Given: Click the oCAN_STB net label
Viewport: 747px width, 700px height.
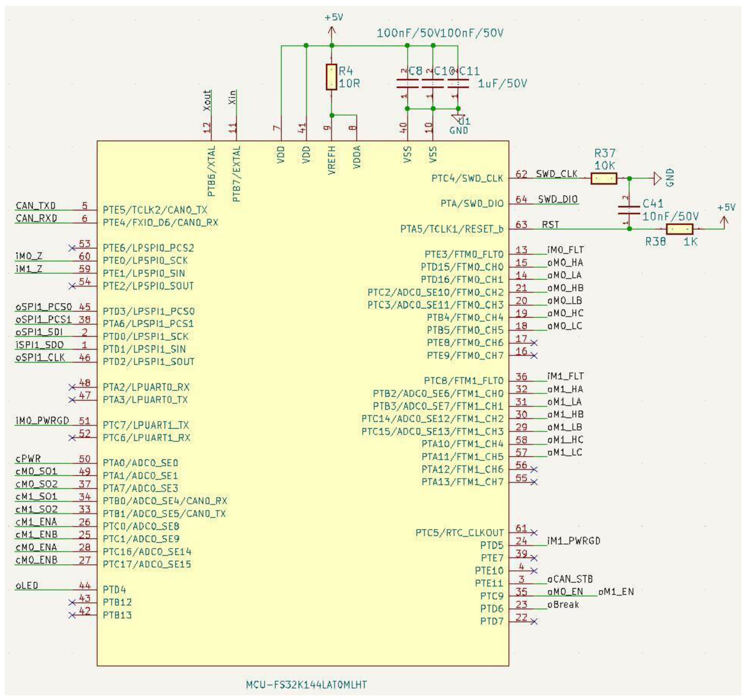Looking at the screenshot, I should [570, 579].
